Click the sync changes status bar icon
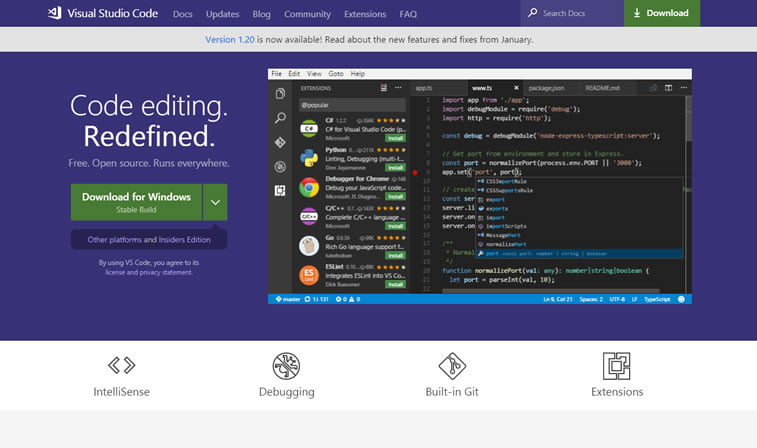Viewport: 757px width, 448px height. pyautogui.click(x=308, y=299)
